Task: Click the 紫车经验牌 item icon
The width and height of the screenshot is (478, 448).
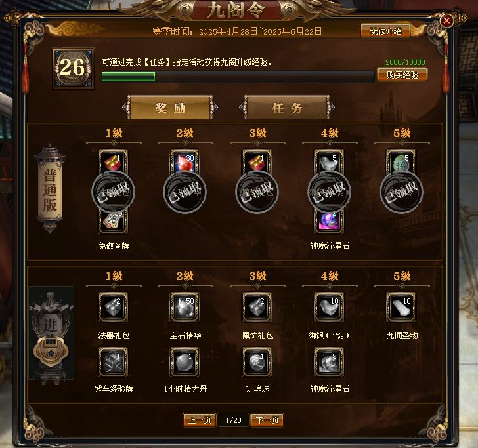Action: point(113,362)
